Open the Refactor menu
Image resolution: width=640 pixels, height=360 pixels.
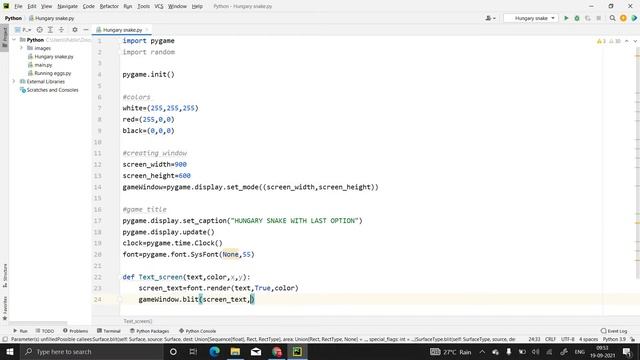click(x=109, y=6)
